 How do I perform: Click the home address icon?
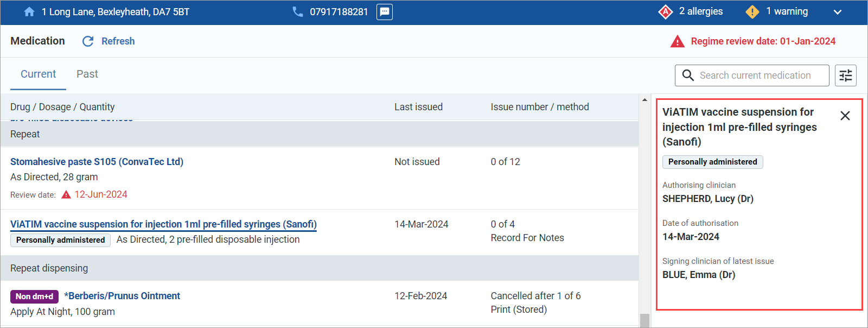click(x=29, y=12)
